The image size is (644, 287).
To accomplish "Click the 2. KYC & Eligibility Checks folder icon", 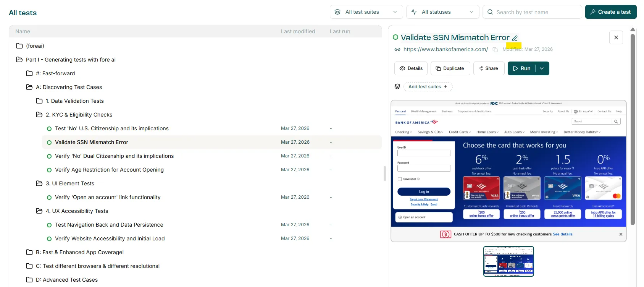I will point(39,115).
